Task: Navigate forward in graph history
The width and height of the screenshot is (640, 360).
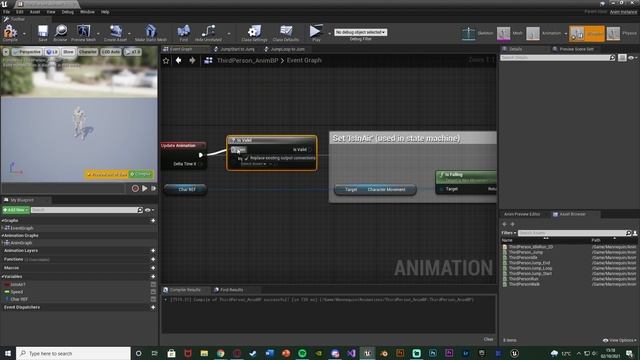Action: [192, 60]
